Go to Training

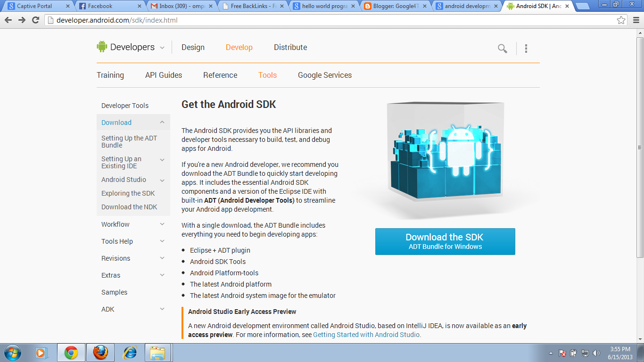click(x=110, y=75)
